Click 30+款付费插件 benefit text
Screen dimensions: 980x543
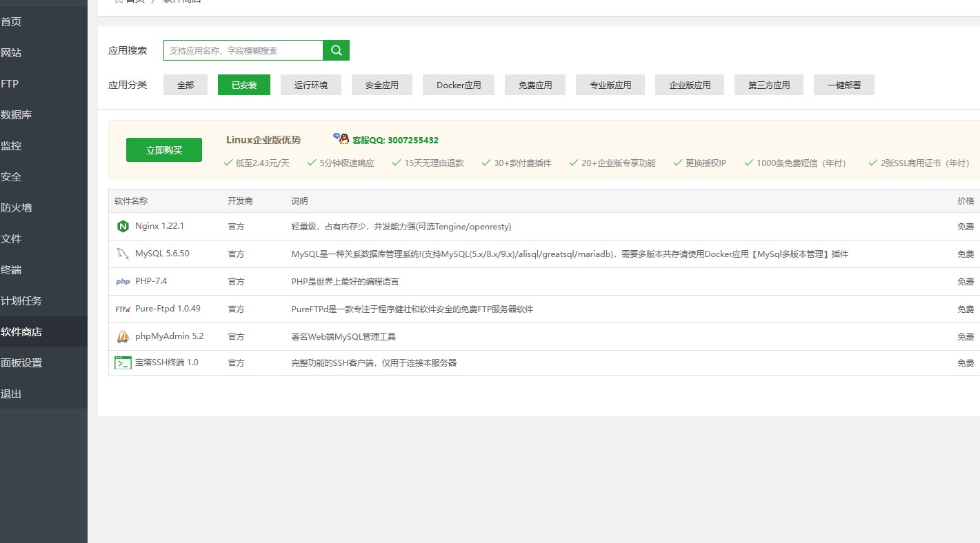[522, 163]
